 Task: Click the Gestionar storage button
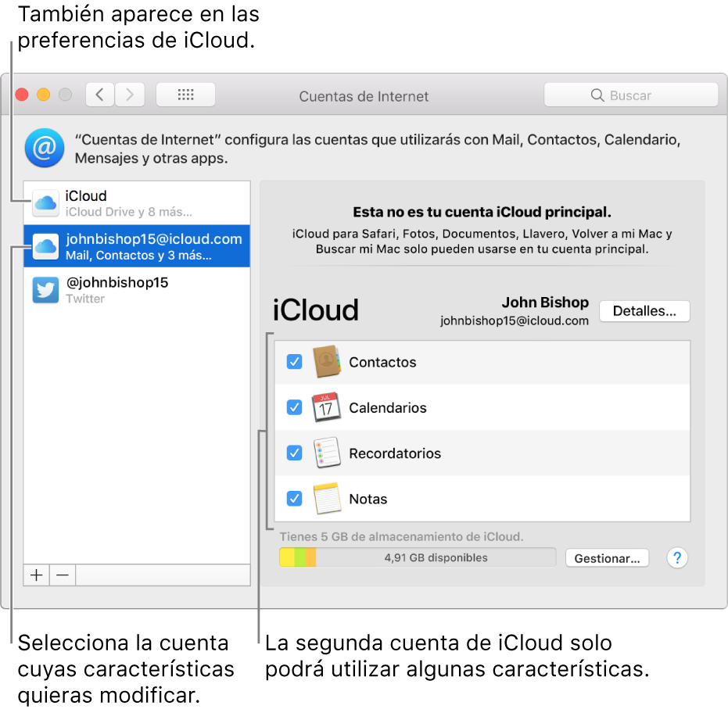point(607,557)
